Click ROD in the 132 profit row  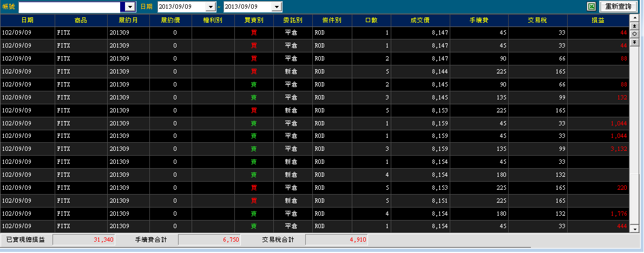[332, 97]
